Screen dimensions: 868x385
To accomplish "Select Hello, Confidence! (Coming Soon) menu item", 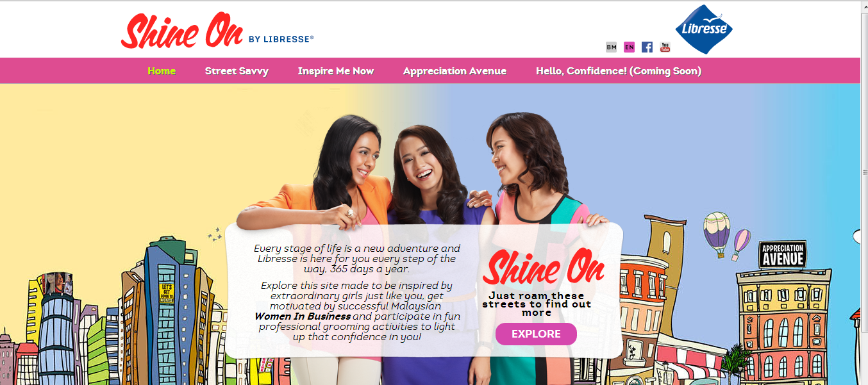I will 619,71.
